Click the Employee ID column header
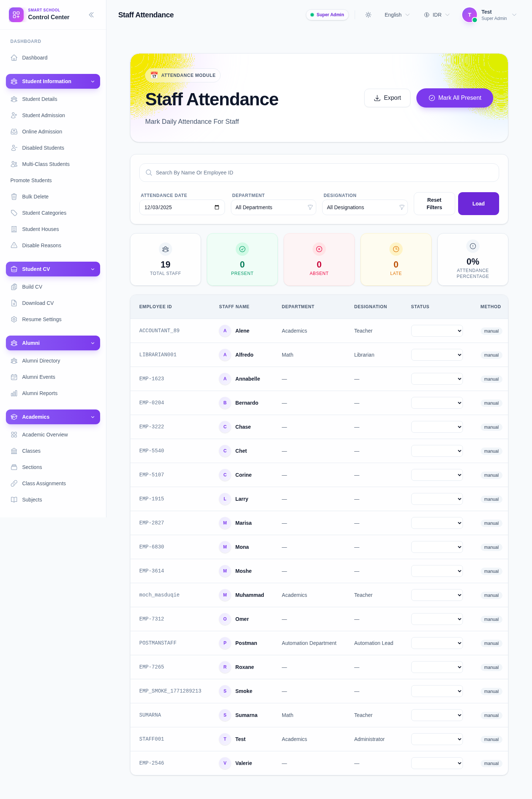 [156, 307]
